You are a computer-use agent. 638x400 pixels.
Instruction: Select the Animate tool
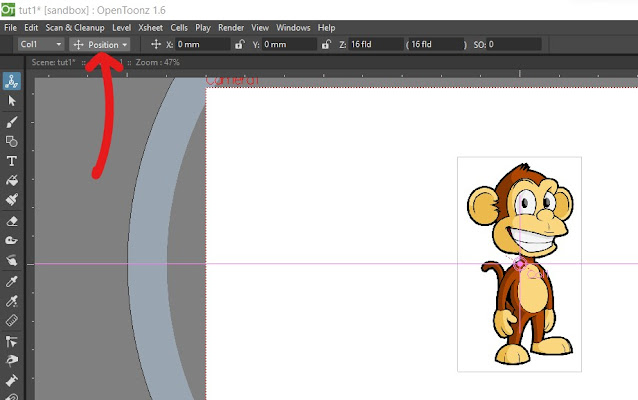tap(12, 81)
